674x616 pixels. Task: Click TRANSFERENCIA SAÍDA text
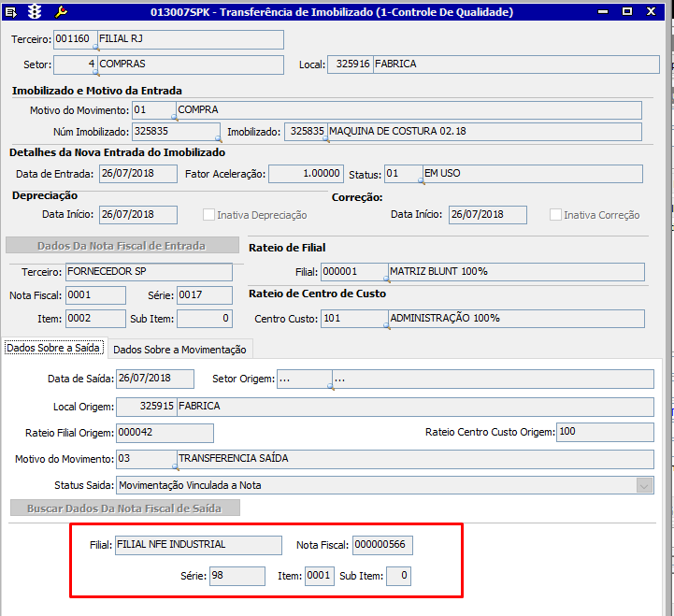pyautogui.click(x=234, y=458)
